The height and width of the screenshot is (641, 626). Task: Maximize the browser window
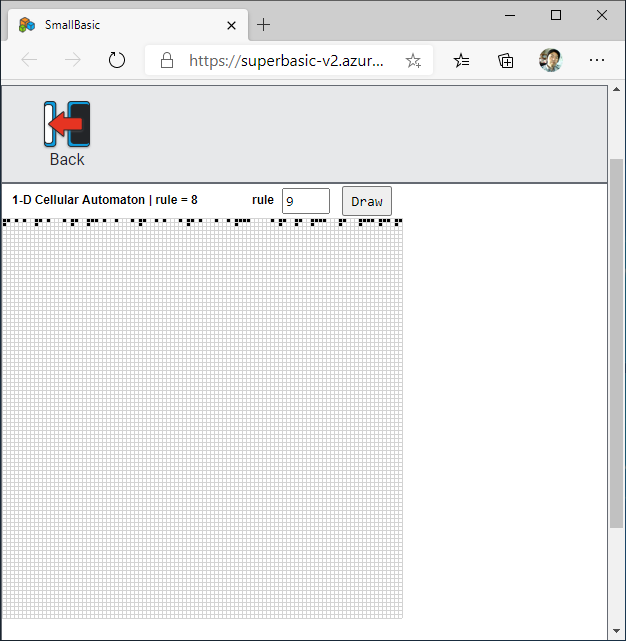point(556,16)
